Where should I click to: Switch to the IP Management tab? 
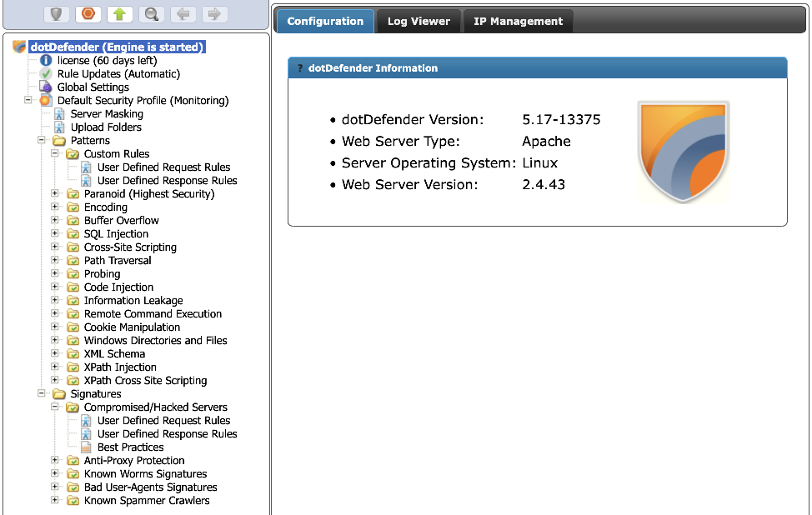pyautogui.click(x=518, y=21)
